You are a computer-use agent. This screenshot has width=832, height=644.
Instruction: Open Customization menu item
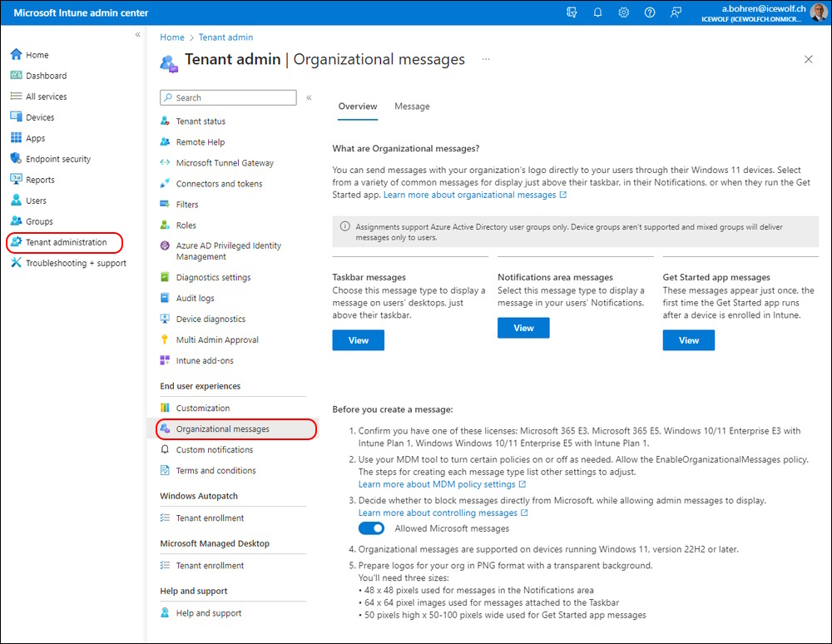203,408
